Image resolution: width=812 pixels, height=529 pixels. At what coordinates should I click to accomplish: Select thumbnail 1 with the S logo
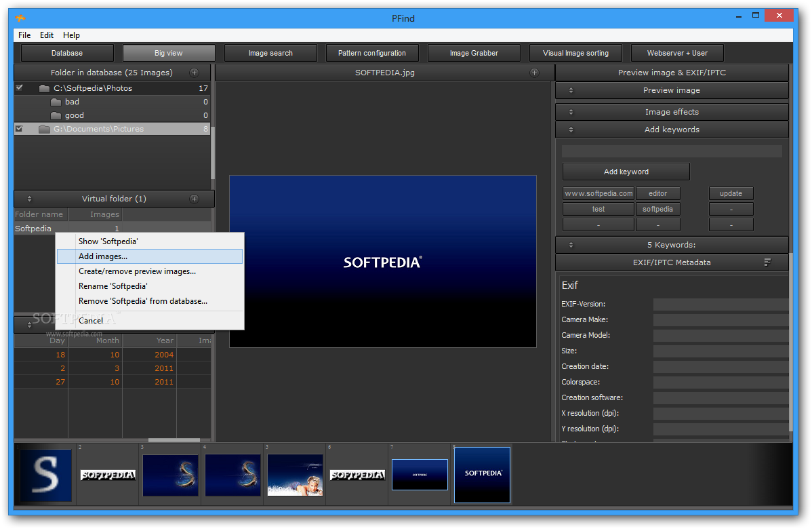tap(45, 475)
